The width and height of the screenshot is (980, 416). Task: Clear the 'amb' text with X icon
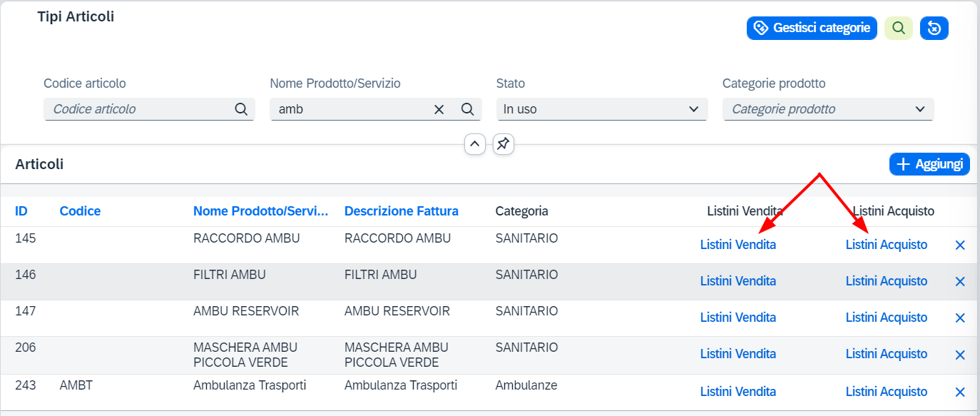[439, 109]
